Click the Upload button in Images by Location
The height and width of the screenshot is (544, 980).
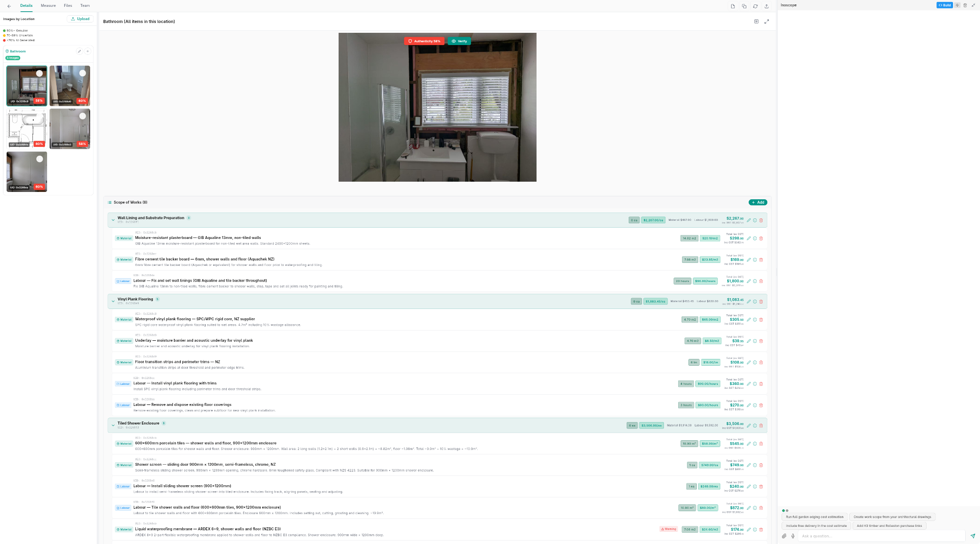pyautogui.click(x=80, y=19)
